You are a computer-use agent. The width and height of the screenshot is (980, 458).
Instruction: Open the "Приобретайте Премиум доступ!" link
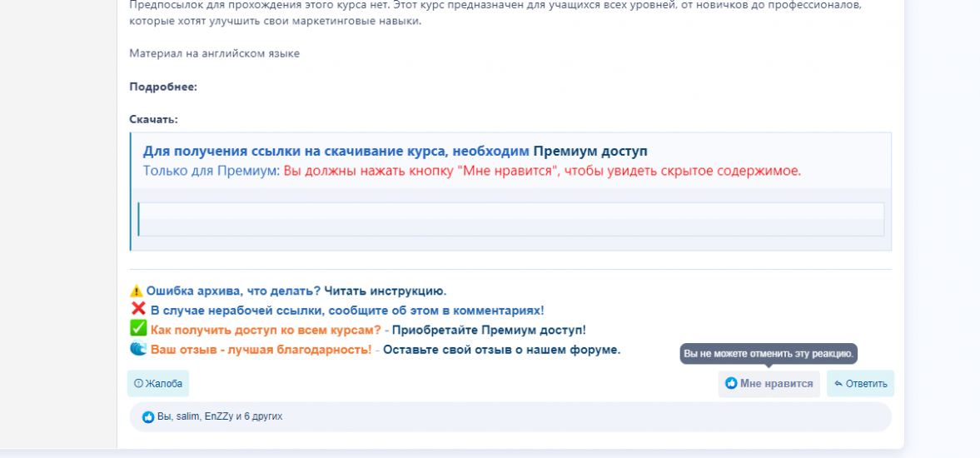[489, 330]
